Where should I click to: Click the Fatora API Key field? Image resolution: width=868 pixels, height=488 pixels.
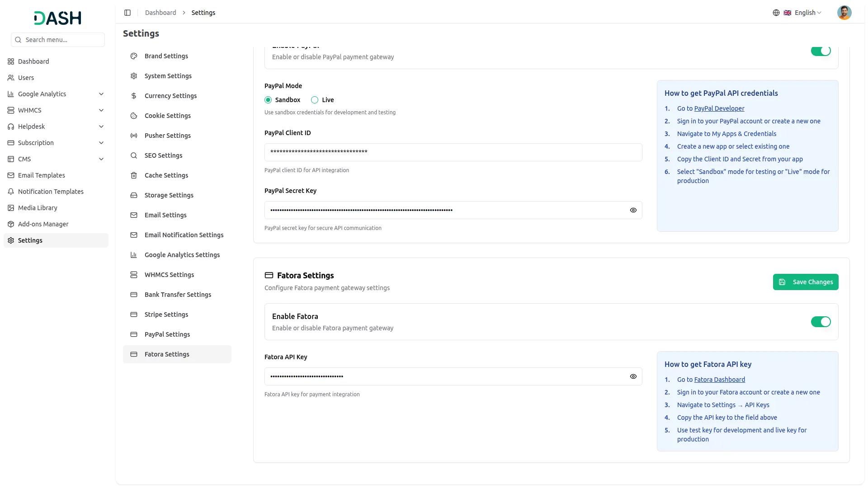pyautogui.click(x=453, y=376)
